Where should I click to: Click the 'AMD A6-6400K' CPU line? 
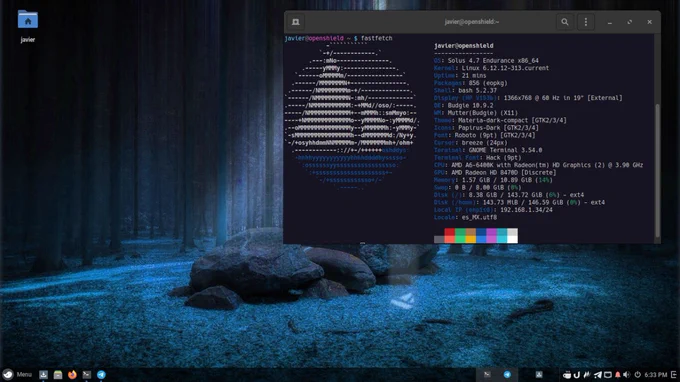point(538,165)
